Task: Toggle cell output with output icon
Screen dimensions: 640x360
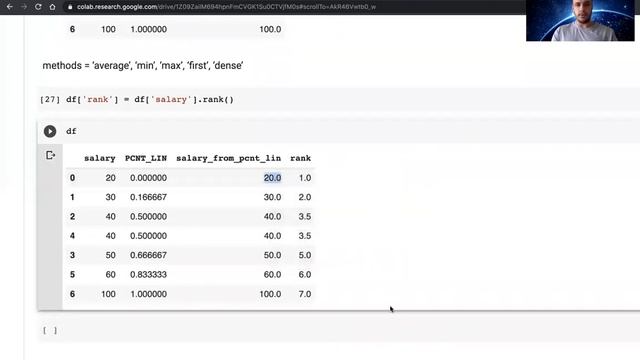Action: pos(50,155)
